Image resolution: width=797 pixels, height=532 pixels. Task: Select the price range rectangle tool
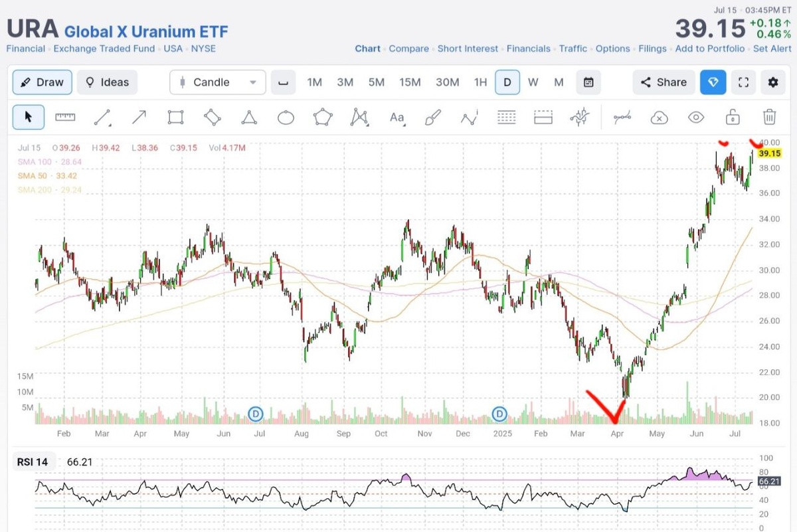tap(543, 118)
